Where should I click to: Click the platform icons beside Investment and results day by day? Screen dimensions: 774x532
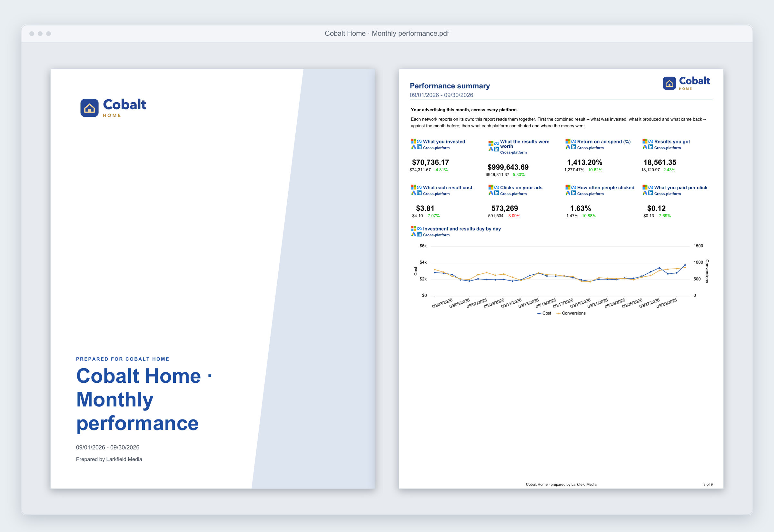tap(416, 231)
